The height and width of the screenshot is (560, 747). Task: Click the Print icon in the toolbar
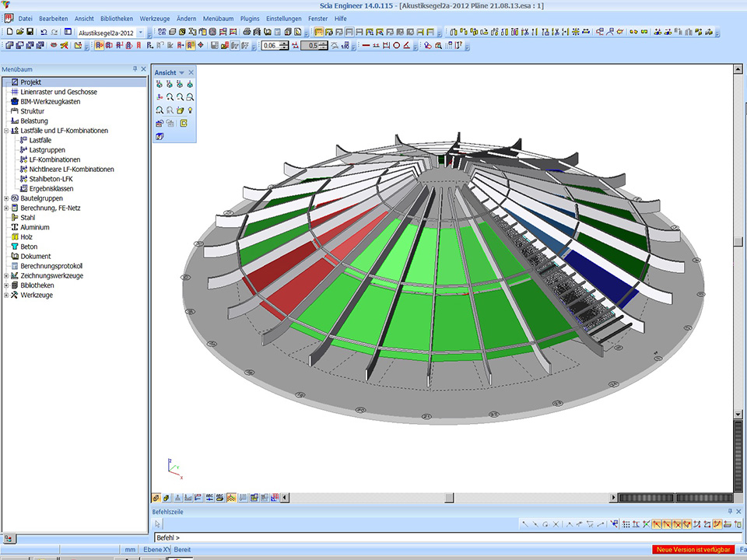point(247,32)
